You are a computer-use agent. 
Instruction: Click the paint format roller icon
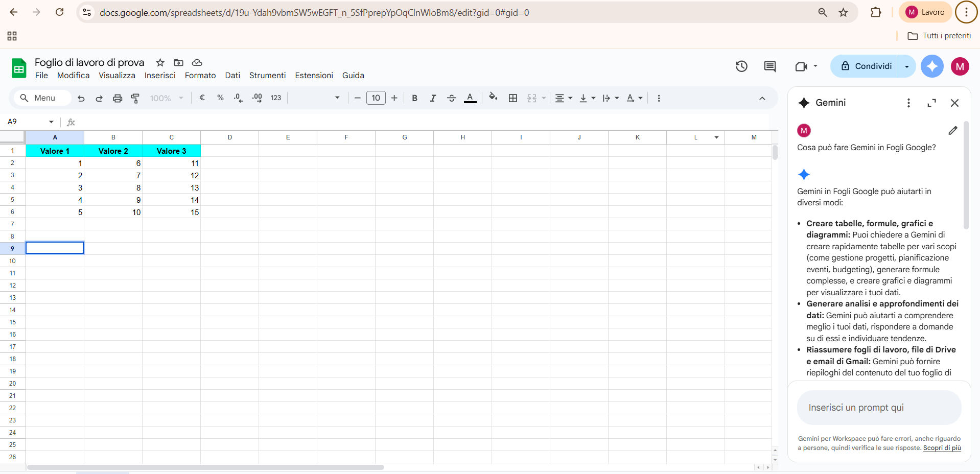click(135, 98)
